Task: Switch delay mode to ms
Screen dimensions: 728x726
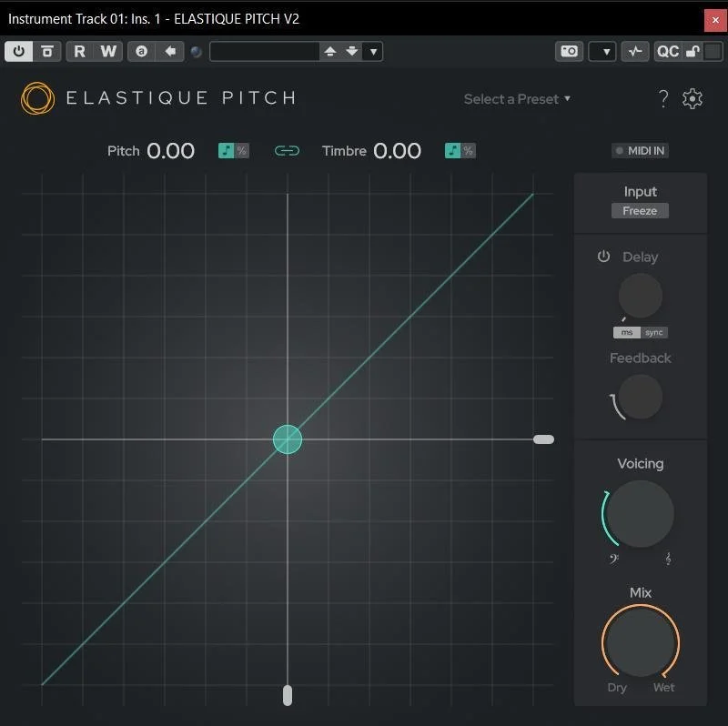Action: point(627,332)
